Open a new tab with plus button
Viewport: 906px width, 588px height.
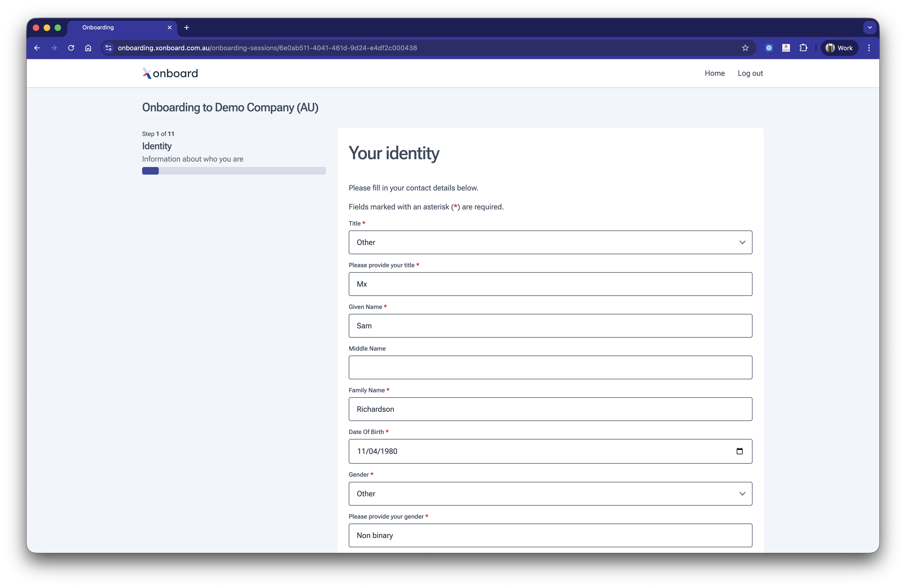[186, 27]
